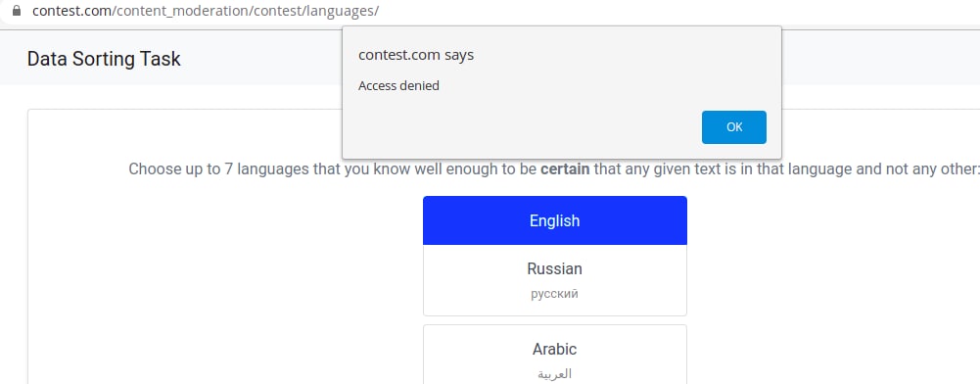Click the padlock icon in address bar
980x384 pixels.
[x=17, y=11]
